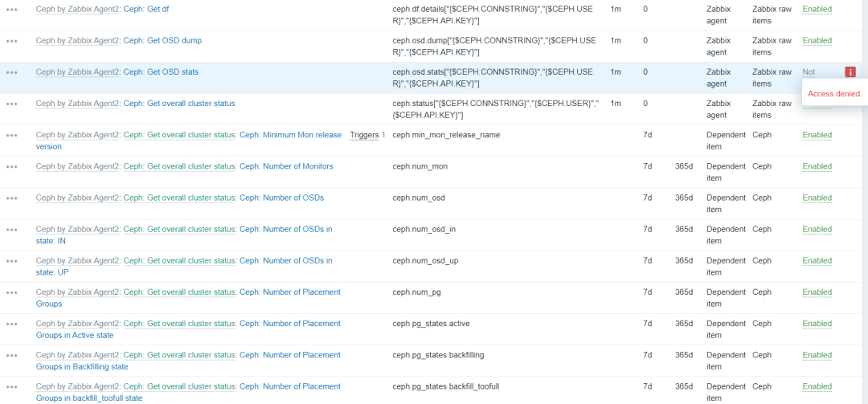This screenshot has width=868, height=404.
Task: Open the three-dot menu for Number of Monitors
Action: click(x=11, y=166)
